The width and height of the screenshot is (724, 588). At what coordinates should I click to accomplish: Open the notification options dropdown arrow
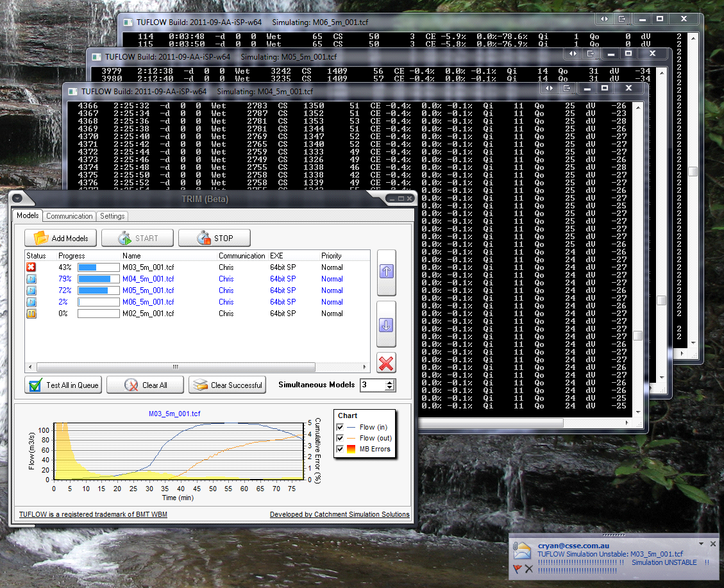tap(702, 544)
